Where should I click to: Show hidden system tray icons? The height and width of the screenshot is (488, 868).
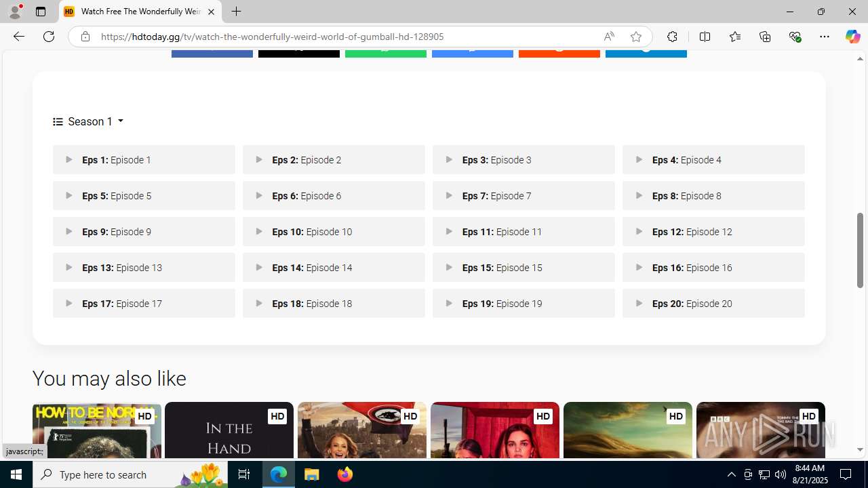tap(731, 474)
